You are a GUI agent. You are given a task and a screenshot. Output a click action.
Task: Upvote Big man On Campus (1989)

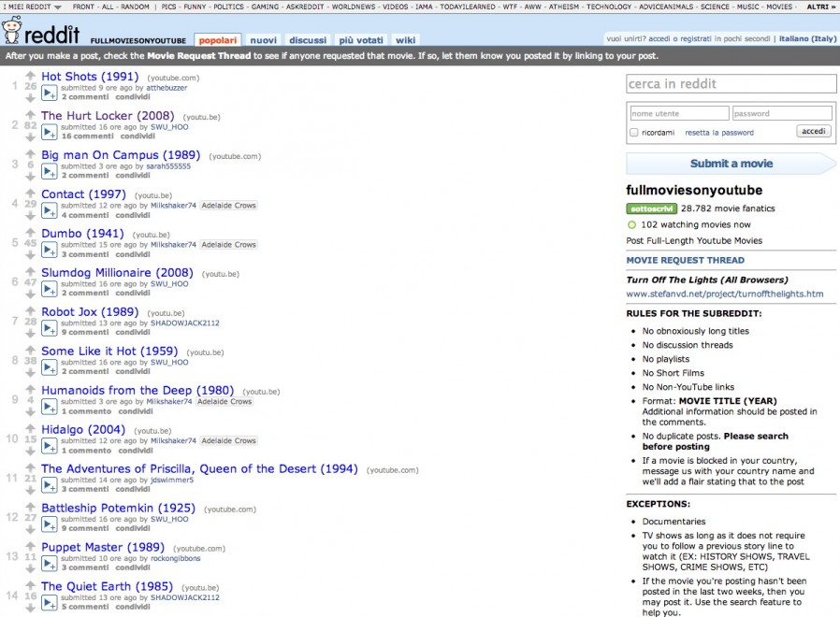[x=31, y=153]
